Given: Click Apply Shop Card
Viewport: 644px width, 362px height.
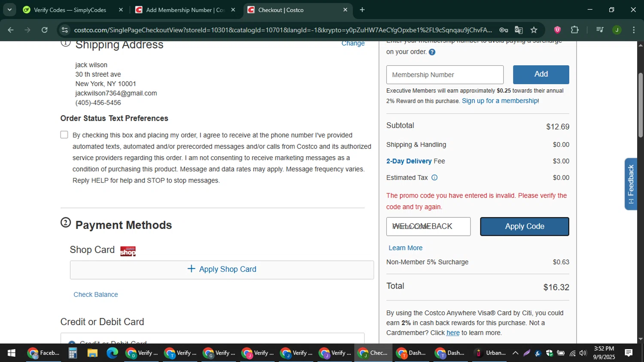Looking at the screenshot, I should pyautogui.click(x=222, y=269).
